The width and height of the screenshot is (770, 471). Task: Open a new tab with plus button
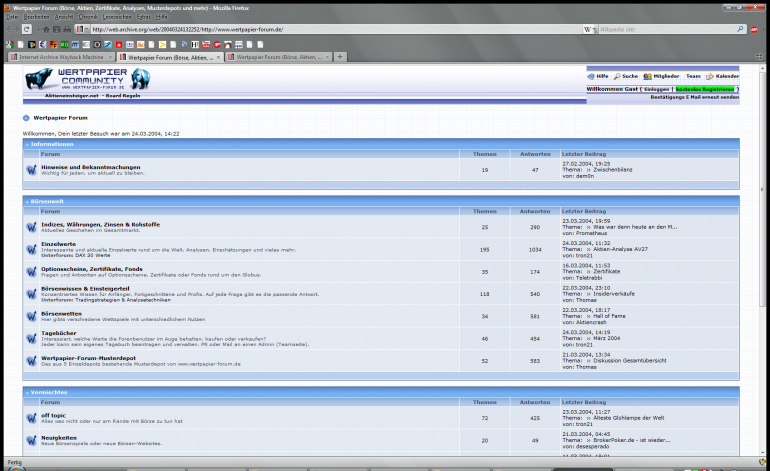340,57
